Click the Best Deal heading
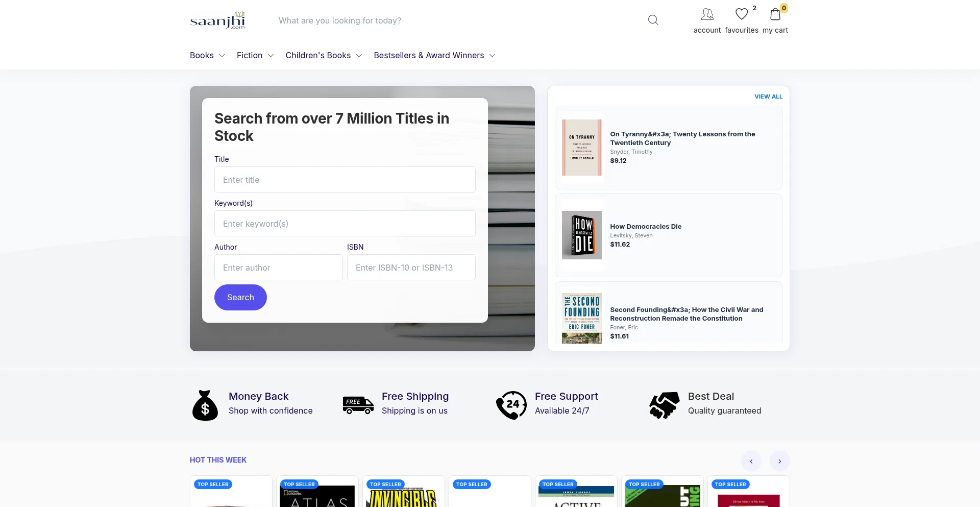Viewport: 980px width, 507px height. coord(711,396)
